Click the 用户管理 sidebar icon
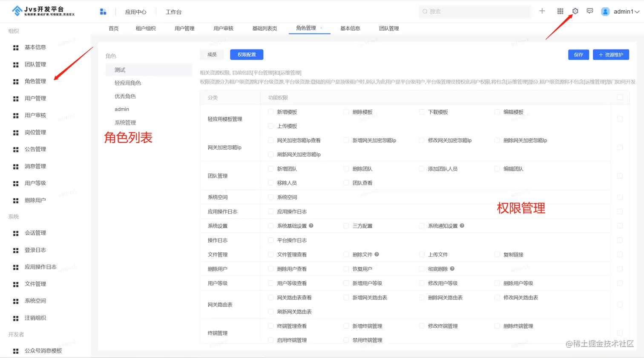The width and height of the screenshot is (644, 358). [x=16, y=98]
